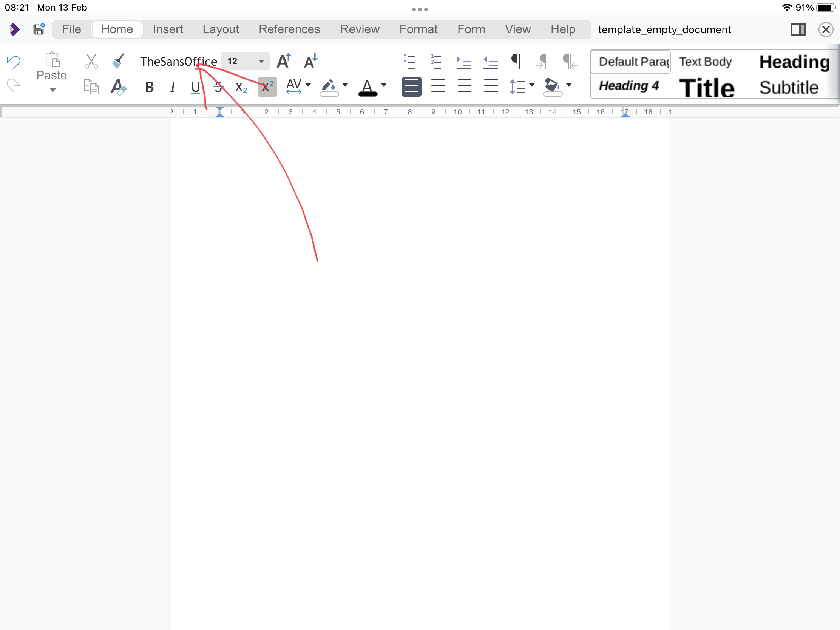The image size is (840, 630).
Task: Click the template_empty_document name field
Action: click(x=664, y=29)
